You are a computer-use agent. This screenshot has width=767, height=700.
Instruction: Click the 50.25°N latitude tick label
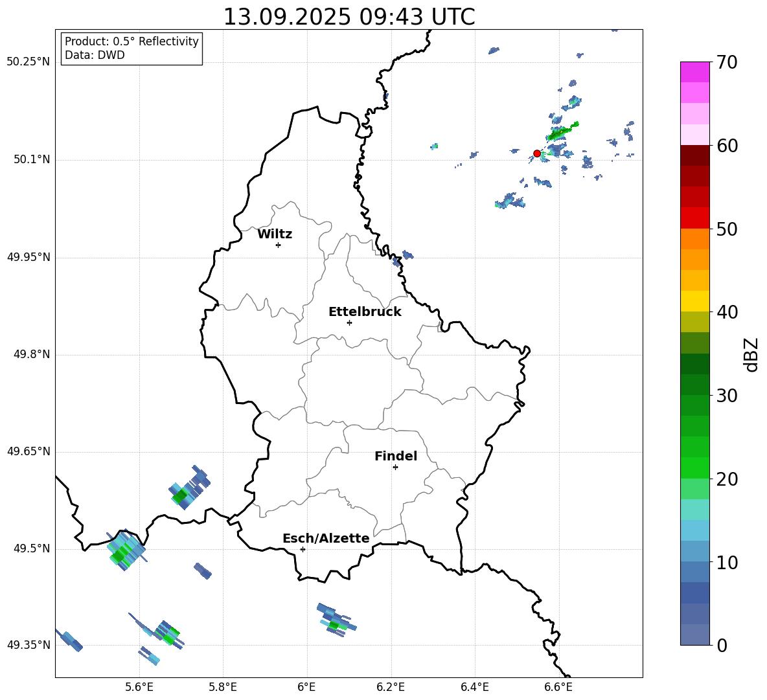pyautogui.click(x=29, y=62)
